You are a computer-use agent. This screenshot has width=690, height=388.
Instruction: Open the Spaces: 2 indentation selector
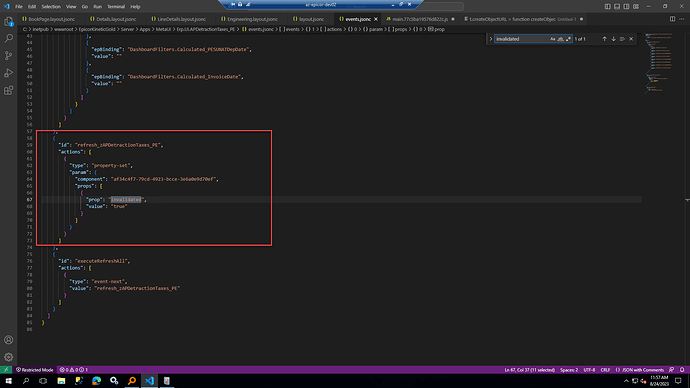[569, 370]
